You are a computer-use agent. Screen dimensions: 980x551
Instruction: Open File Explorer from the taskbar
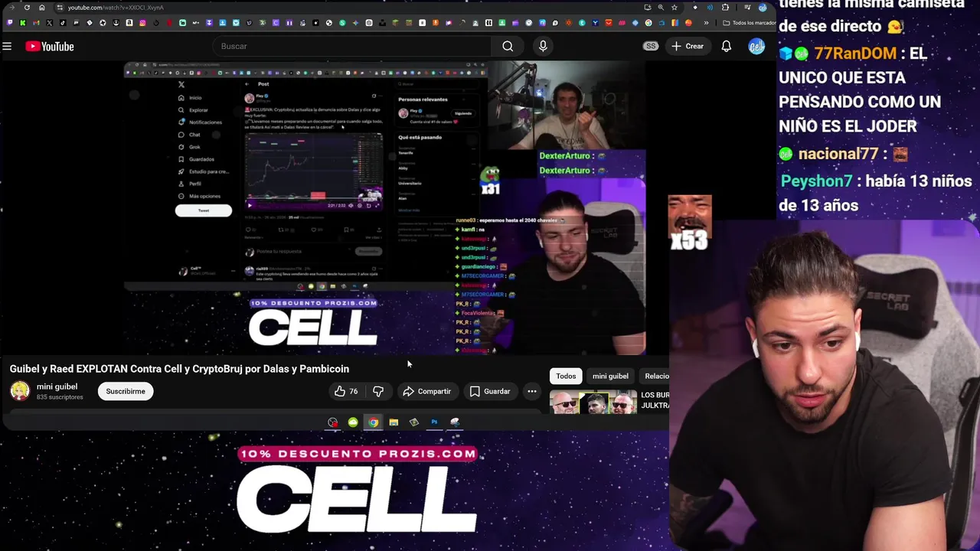(x=394, y=422)
